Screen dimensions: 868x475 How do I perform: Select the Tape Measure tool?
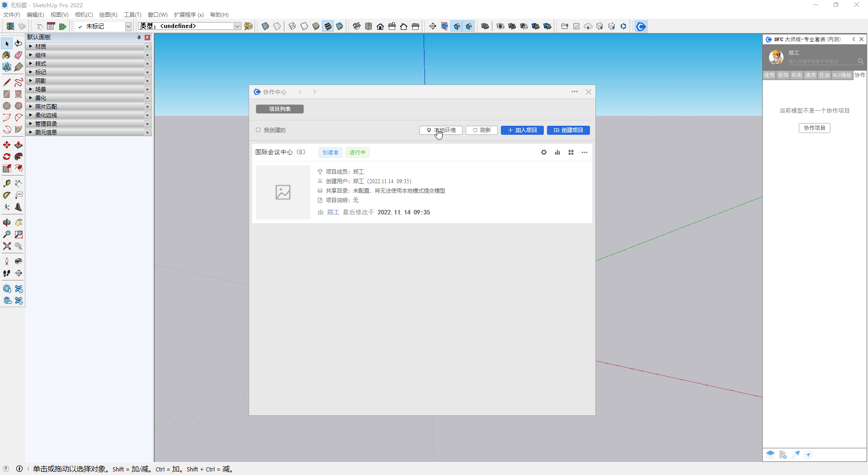click(7, 184)
